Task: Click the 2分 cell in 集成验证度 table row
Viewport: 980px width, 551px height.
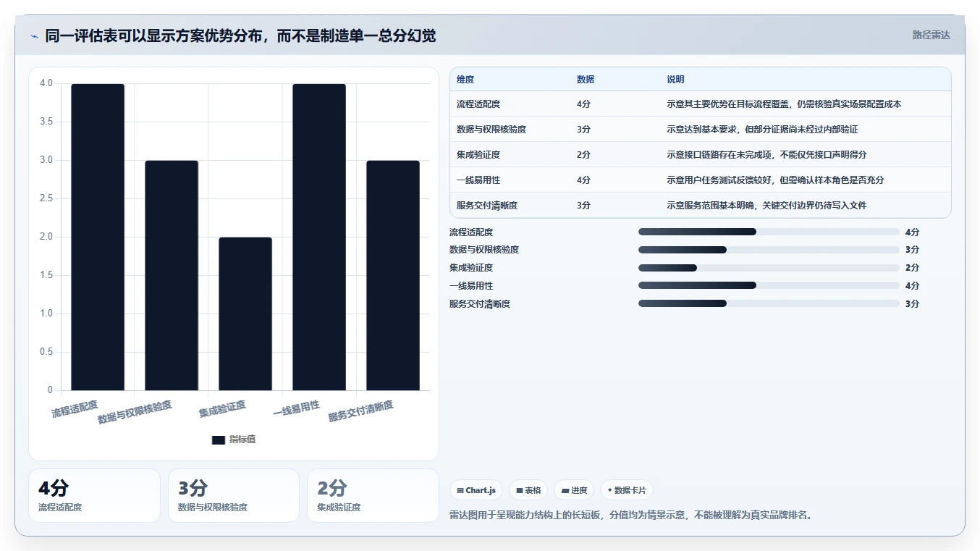Action: coord(583,155)
